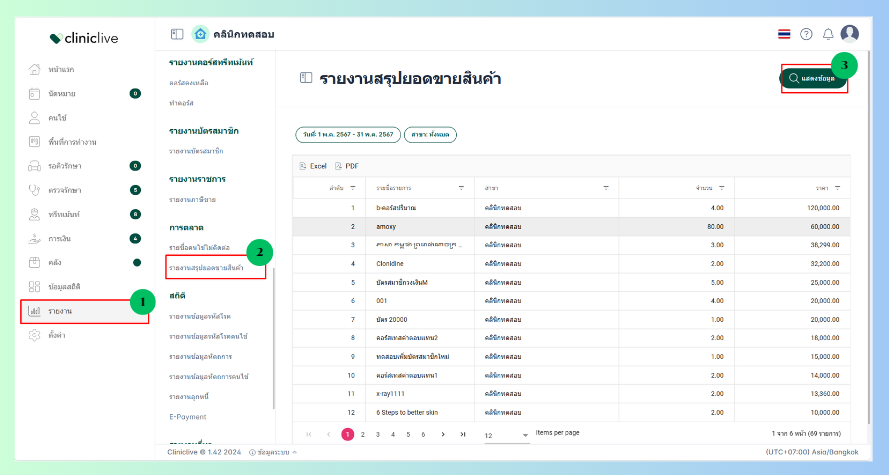Open รายงานข้อมูลหัตถการ (procedure data) report

(x=201, y=357)
